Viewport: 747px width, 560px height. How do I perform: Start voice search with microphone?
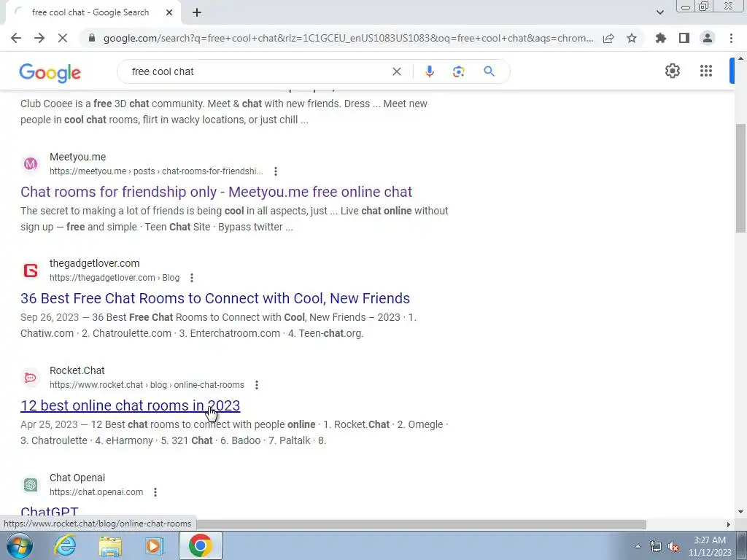(x=429, y=71)
